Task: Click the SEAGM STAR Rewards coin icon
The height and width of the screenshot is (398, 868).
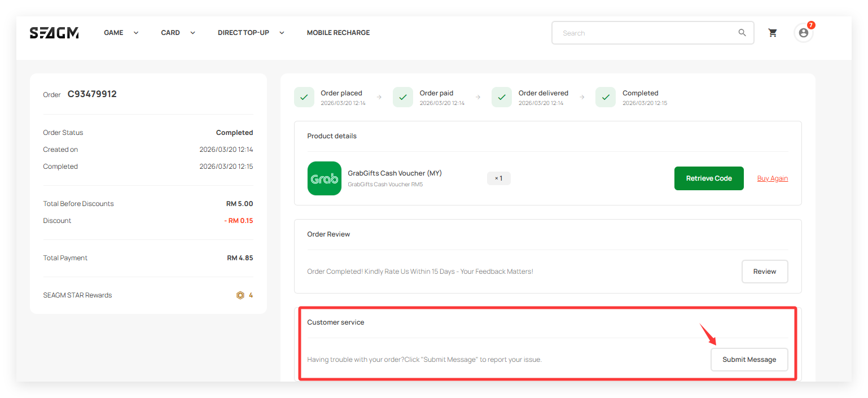Action: click(240, 295)
